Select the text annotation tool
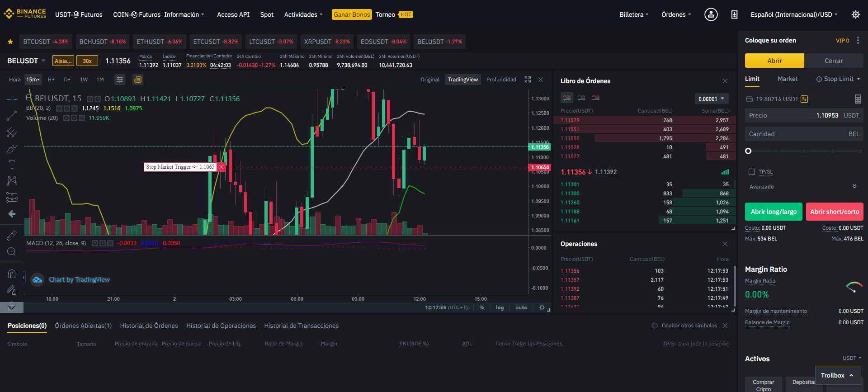 click(x=12, y=165)
